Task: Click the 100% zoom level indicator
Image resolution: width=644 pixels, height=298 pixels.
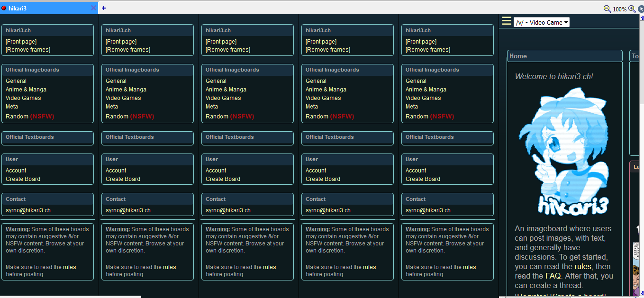Action: coord(619,9)
